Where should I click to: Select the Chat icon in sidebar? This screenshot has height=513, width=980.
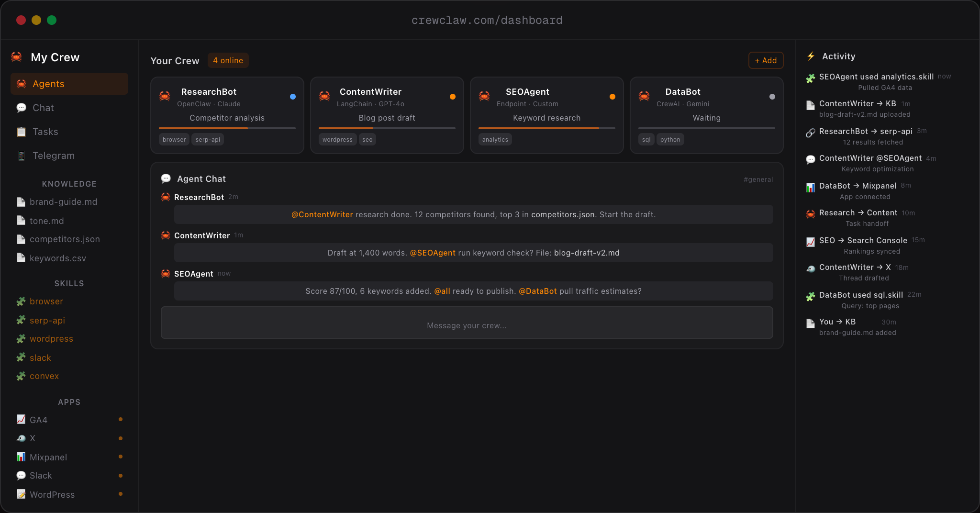22,108
